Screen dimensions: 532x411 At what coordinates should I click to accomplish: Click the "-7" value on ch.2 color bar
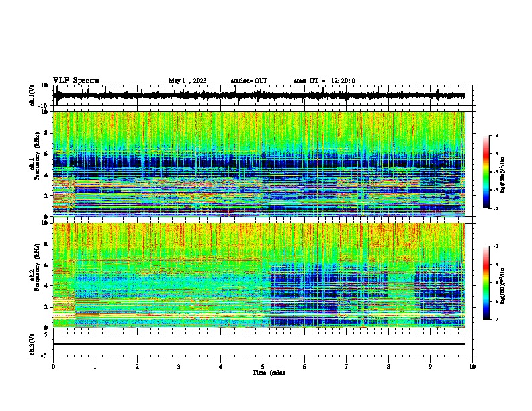495,319
